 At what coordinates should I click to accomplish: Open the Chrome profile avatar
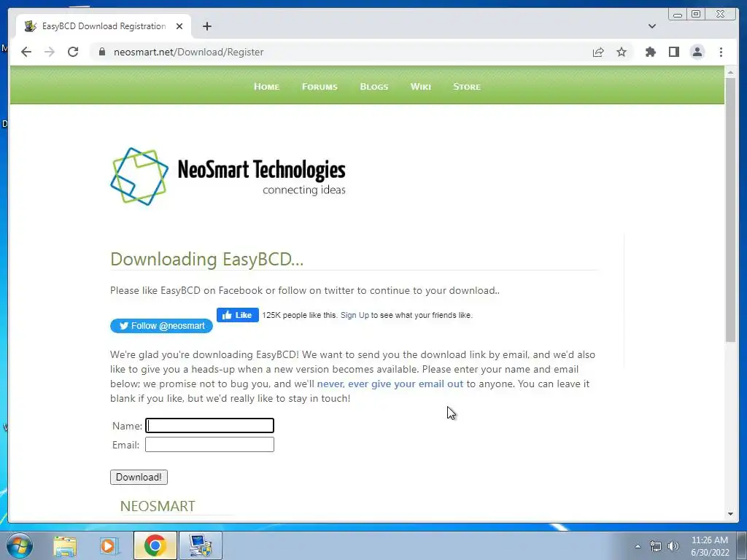click(697, 52)
